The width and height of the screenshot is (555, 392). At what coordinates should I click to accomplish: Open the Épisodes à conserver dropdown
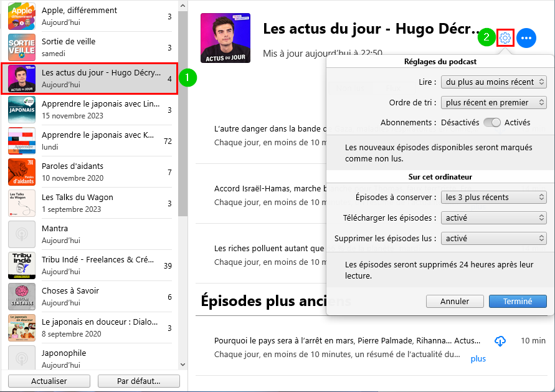click(x=494, y=198)
